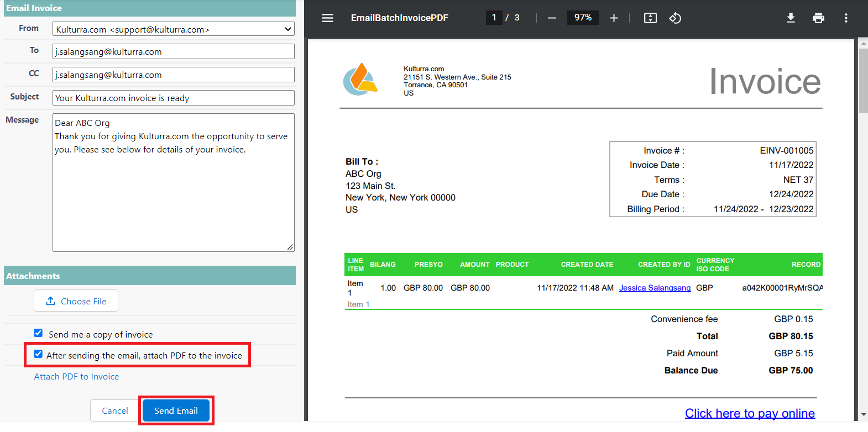
Task: Click Choose File to upload attachment
Action: click(x=76, y=301)
